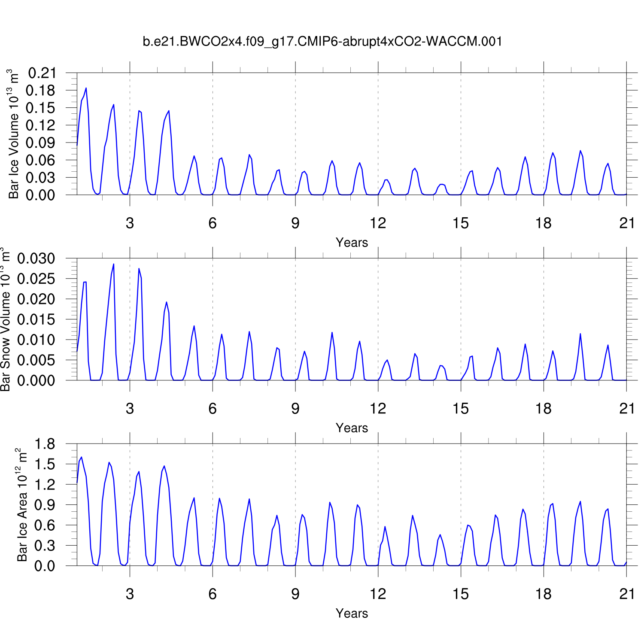Click the Bar Ice Area y-axis label

(22, 505)
